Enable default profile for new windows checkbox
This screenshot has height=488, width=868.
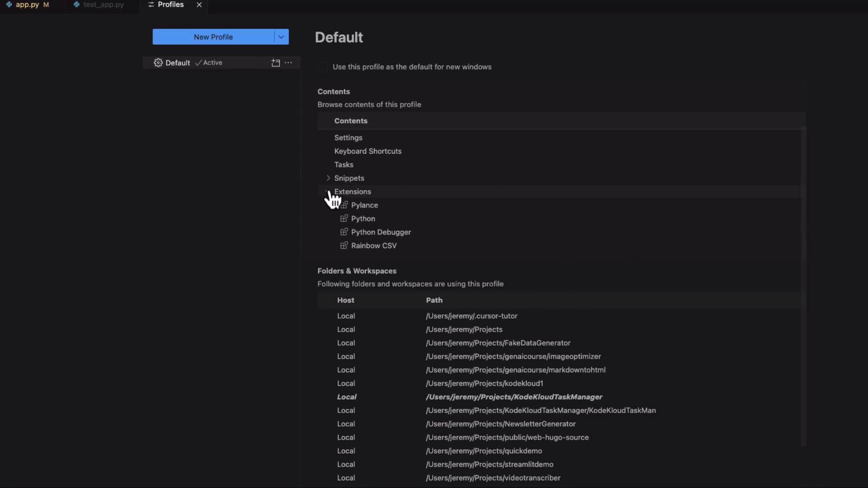[322, 67]
